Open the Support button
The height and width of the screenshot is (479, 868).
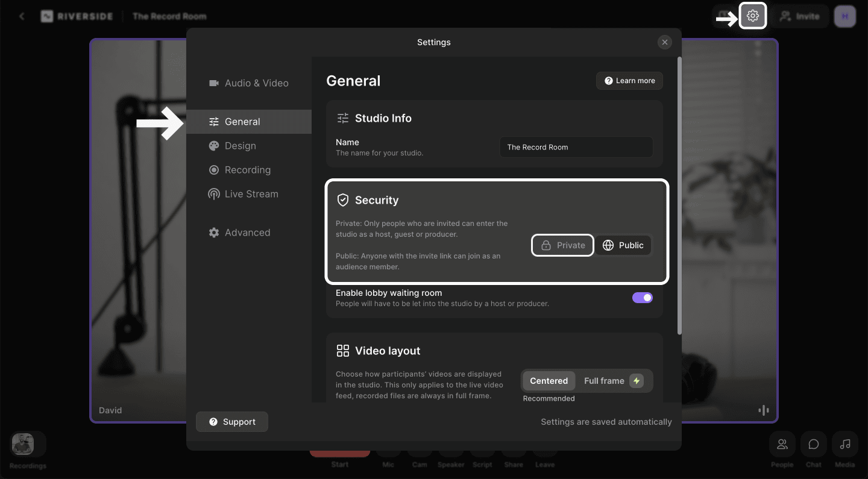(x=232, y=422)
